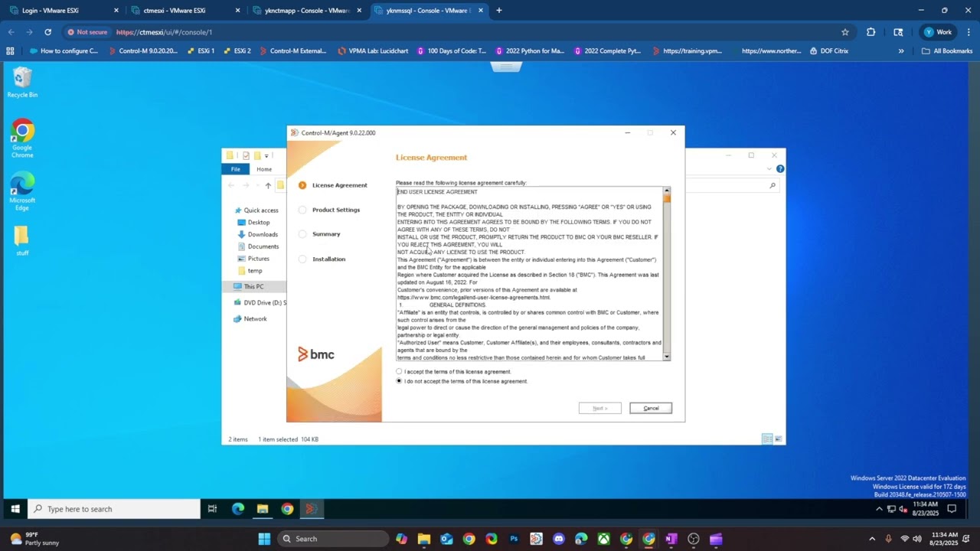This screenshot has width=980, height=551.
Task: Open 'ESXi 2' bookmark
Action: (x=237, y=51)
